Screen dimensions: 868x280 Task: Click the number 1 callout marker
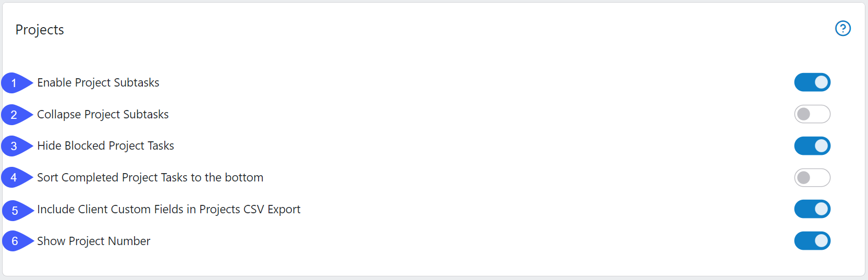click(x=17, y=83)
